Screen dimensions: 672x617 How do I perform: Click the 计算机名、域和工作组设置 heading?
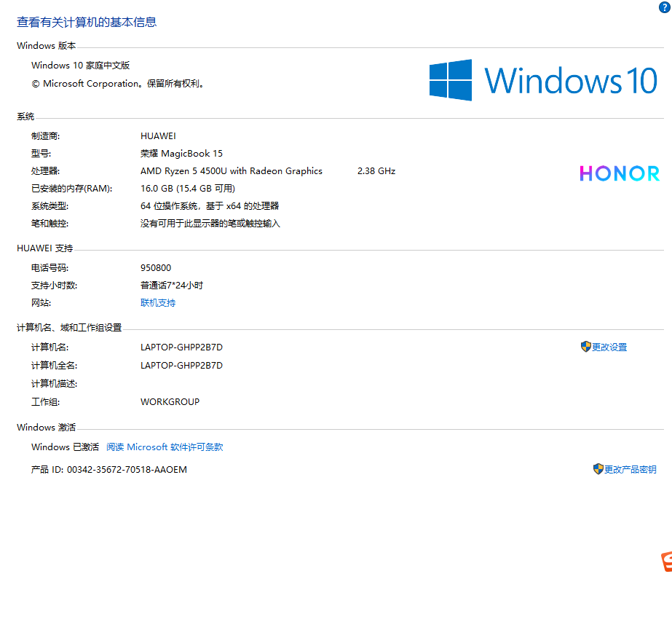pos(69,328)
